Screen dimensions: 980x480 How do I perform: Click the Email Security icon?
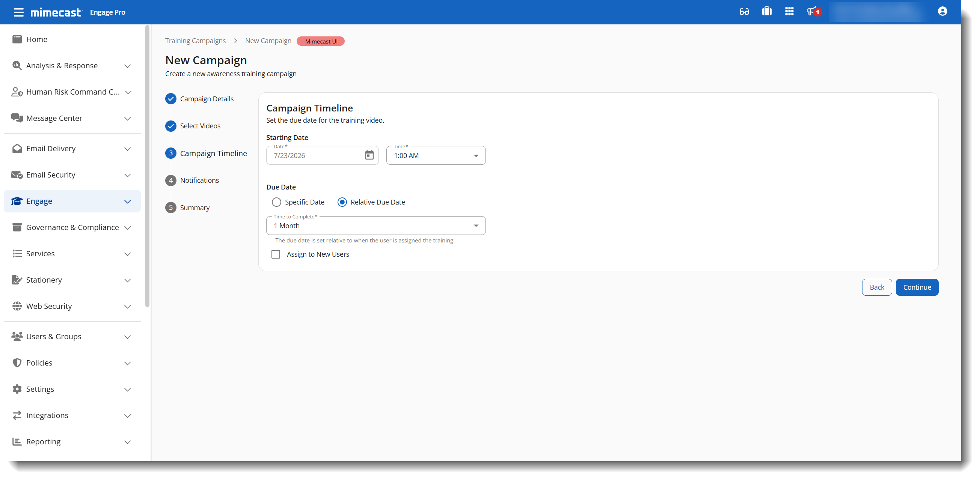[x=17, y=175]
